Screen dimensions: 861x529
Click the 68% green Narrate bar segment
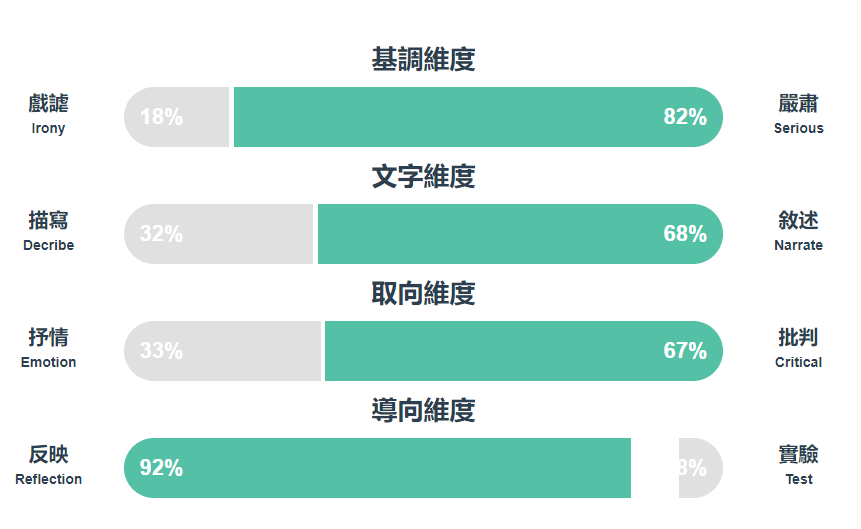521,234
